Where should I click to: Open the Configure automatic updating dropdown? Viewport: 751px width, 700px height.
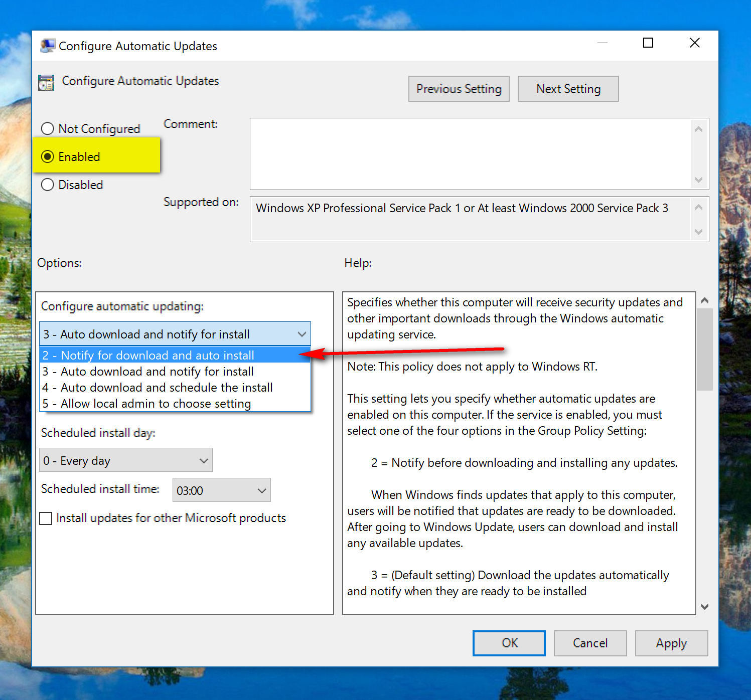302,333
